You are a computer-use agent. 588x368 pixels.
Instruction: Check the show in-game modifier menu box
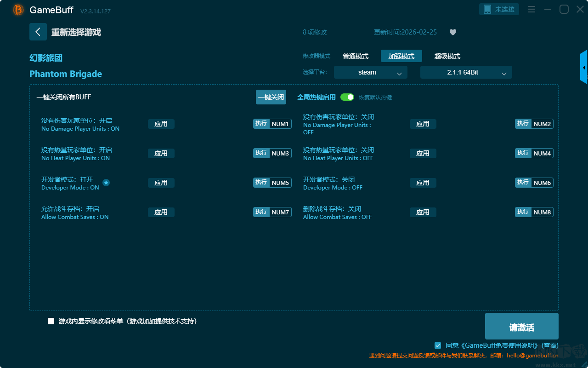click(51, 321)
